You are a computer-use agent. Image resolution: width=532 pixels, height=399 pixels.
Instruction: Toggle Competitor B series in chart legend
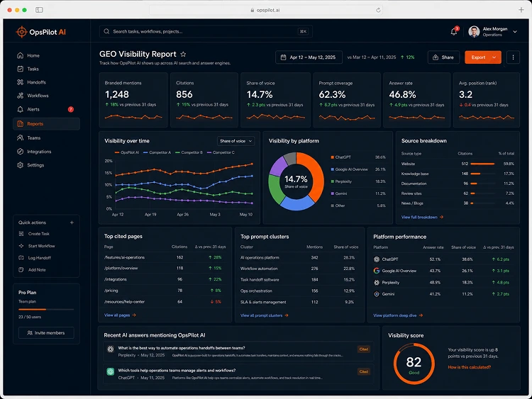pyautogui.click(x=189, y=152)
